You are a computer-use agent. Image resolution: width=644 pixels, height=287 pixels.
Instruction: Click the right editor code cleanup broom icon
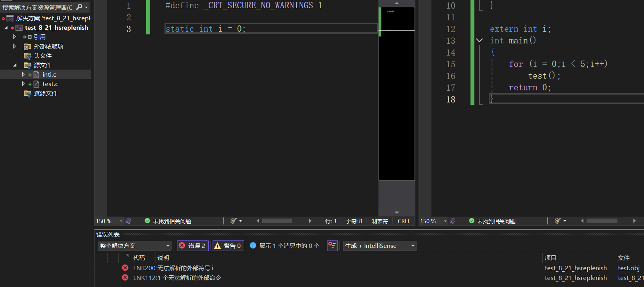(x=558, y=221)
